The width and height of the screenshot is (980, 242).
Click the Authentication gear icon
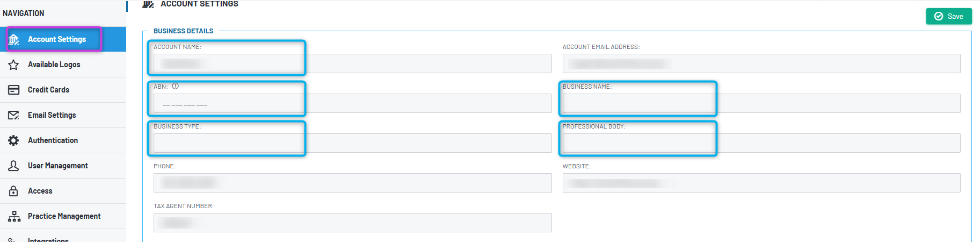point(13,140)
